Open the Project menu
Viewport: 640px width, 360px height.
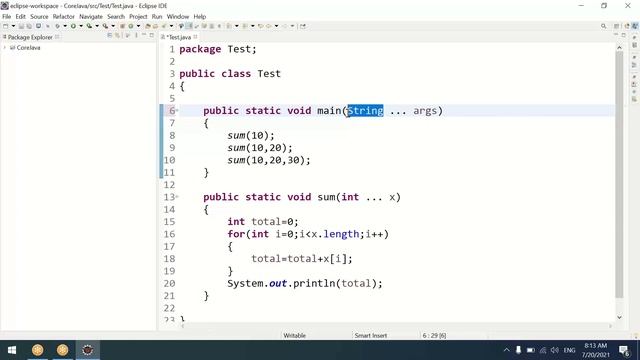138,17
